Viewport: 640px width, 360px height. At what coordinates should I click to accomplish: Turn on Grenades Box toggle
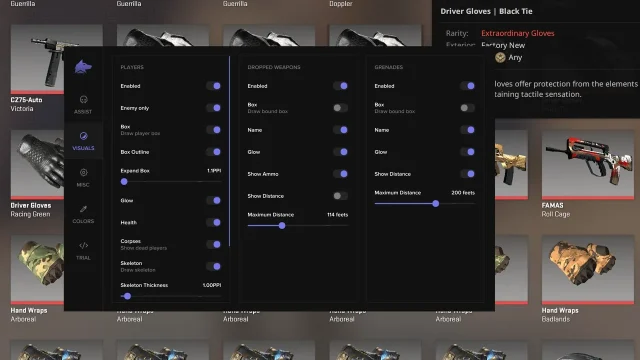(x=467, y=108)
